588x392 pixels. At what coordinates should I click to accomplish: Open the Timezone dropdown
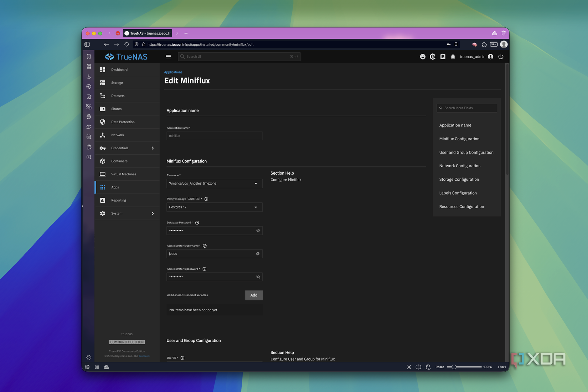click(256, 183)
